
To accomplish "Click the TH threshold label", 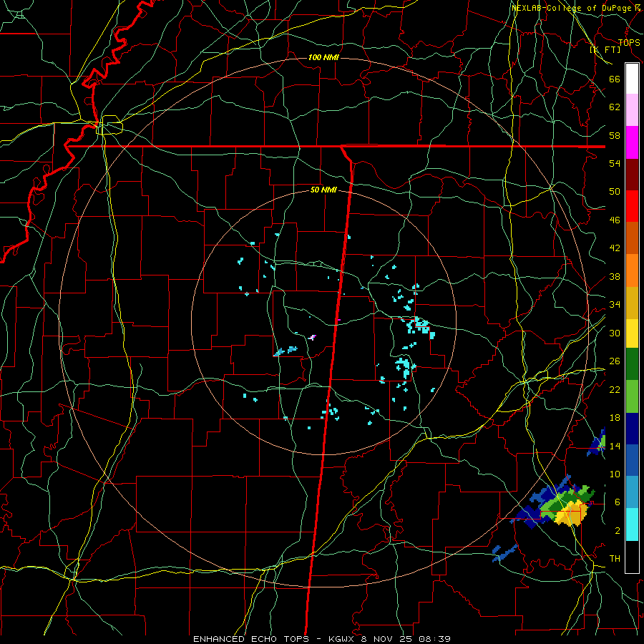I will point(615,559).
